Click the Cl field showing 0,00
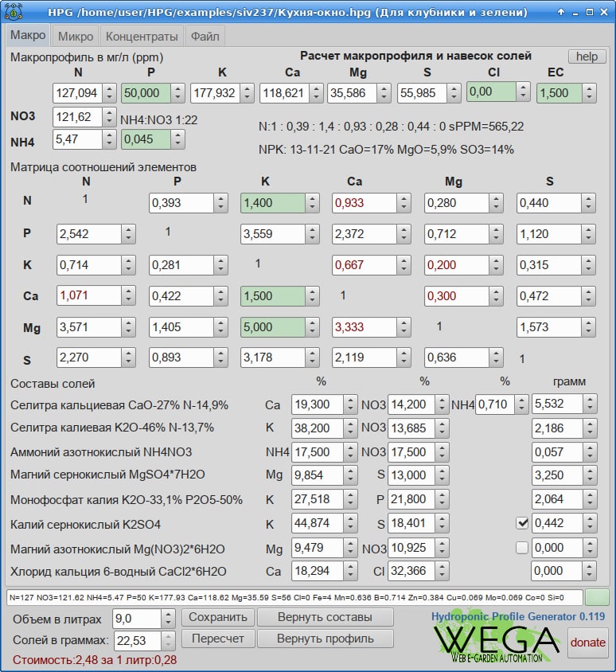 (x=491, y=92)
